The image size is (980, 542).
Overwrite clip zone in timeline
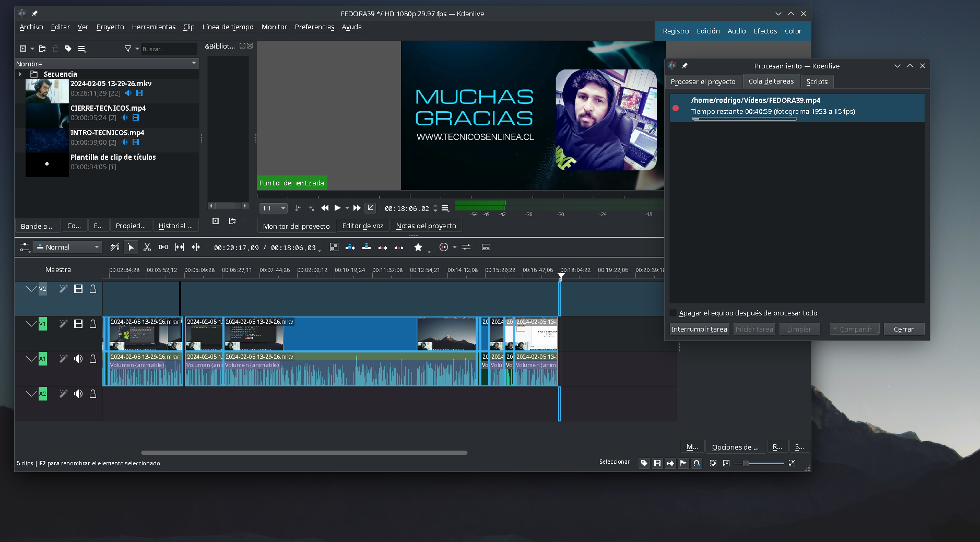pos(367,247)
